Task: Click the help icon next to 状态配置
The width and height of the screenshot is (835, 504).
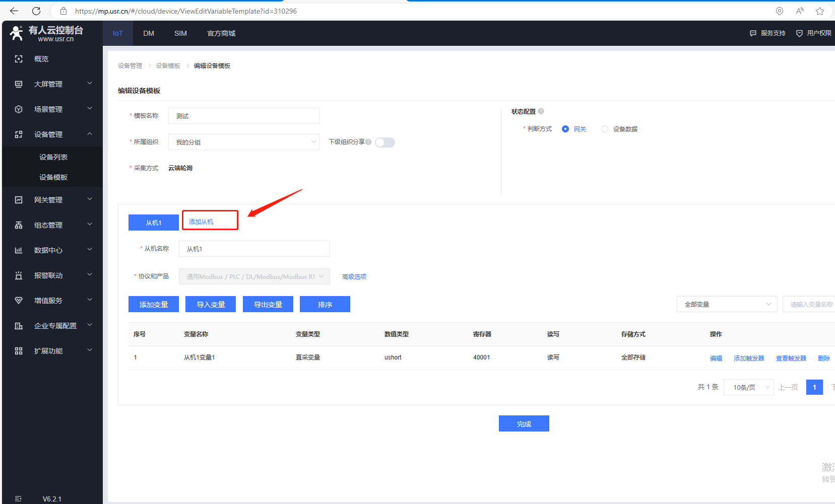Action: [541, 111]
